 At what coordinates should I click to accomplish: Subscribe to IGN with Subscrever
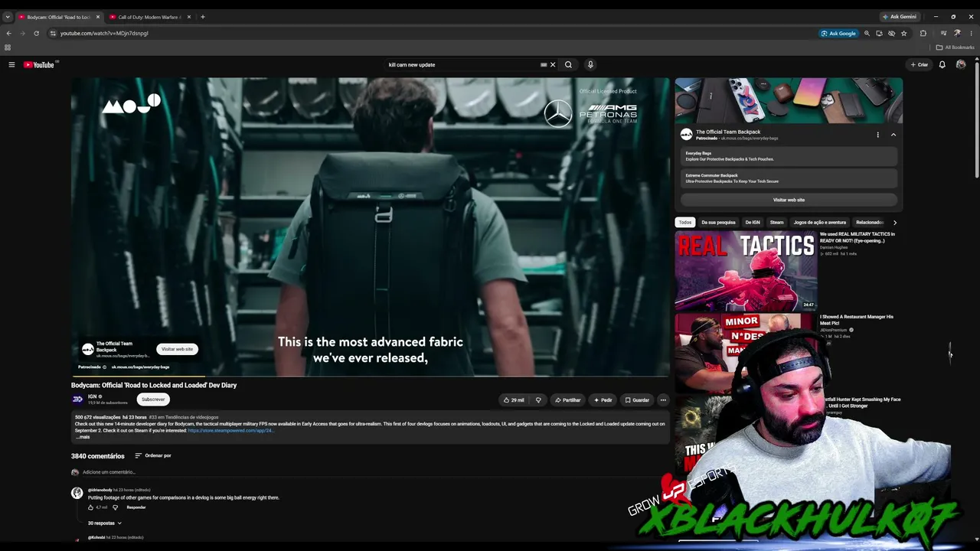(x=153, y=399)
